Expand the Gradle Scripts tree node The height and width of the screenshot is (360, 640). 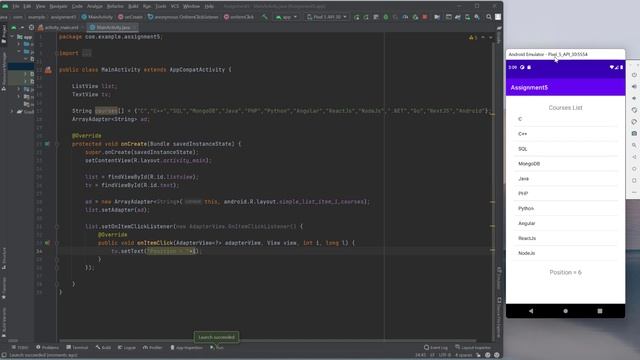12,111
